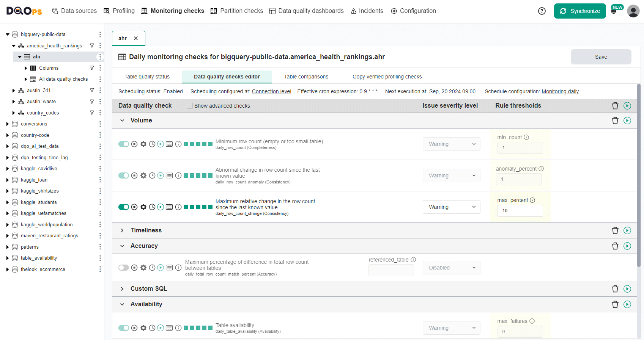Click disable-state circle for Minimum row count check
The width and height of the screenshot is (644, 340).
[134, 144]
